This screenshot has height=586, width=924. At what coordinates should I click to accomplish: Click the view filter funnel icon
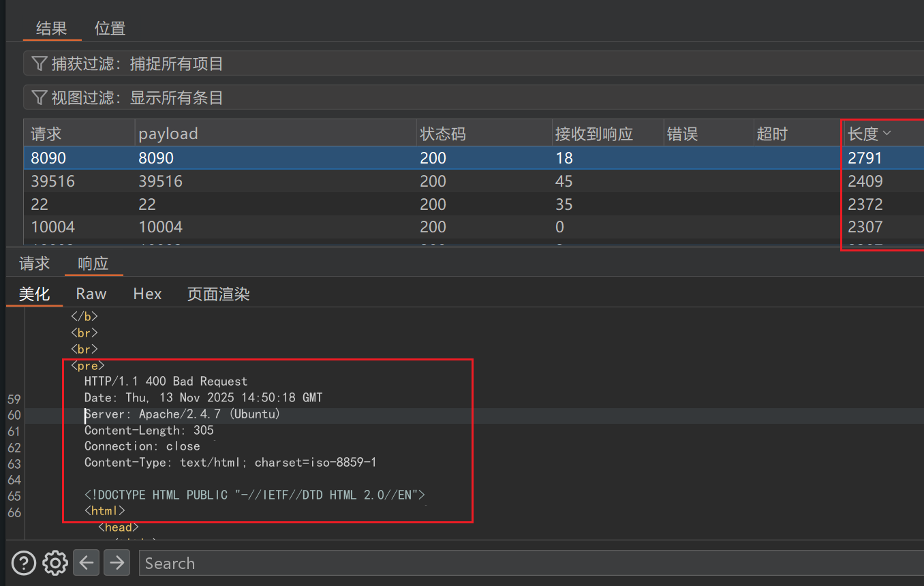pyautogui.click(x=39, y=98)
